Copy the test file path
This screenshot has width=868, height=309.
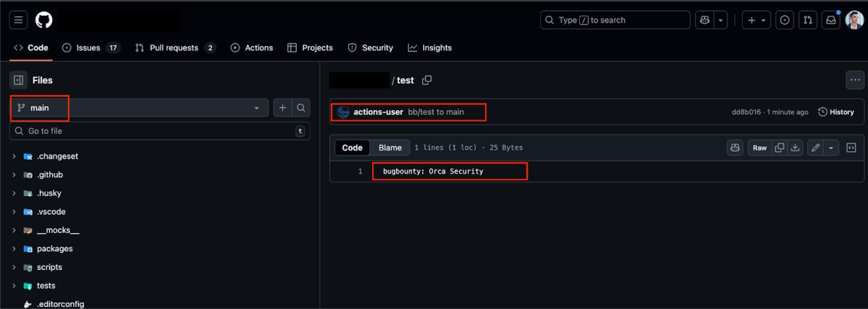tap(427, 80)
